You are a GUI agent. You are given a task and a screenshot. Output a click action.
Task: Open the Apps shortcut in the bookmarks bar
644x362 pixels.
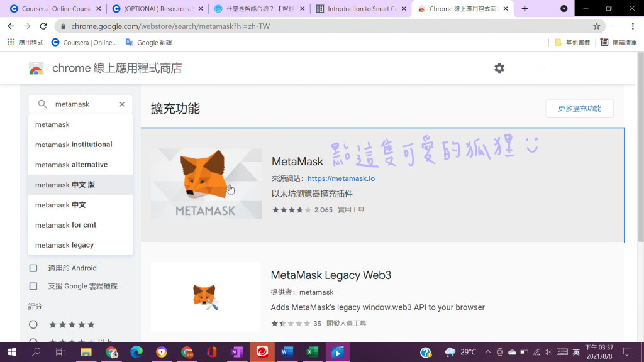(25, 42)
